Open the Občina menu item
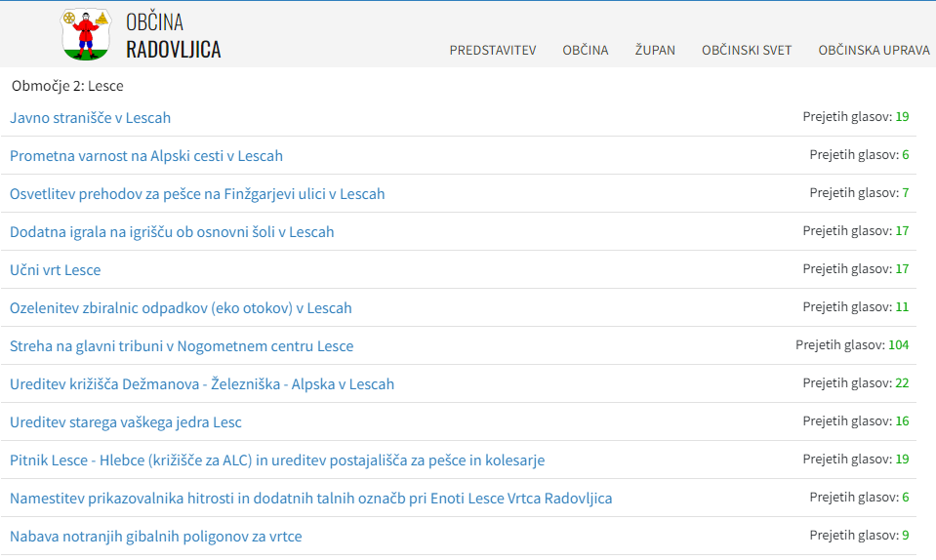 (x=585, y=51)
